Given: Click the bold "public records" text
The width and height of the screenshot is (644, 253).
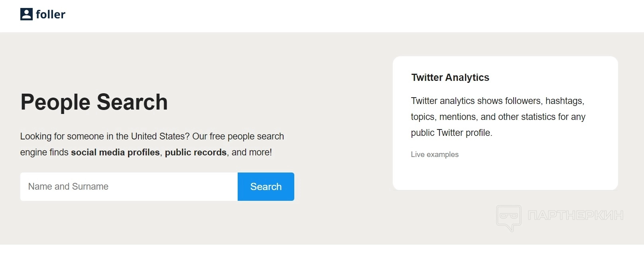Looking at the screenshot, I should [195, 153].
